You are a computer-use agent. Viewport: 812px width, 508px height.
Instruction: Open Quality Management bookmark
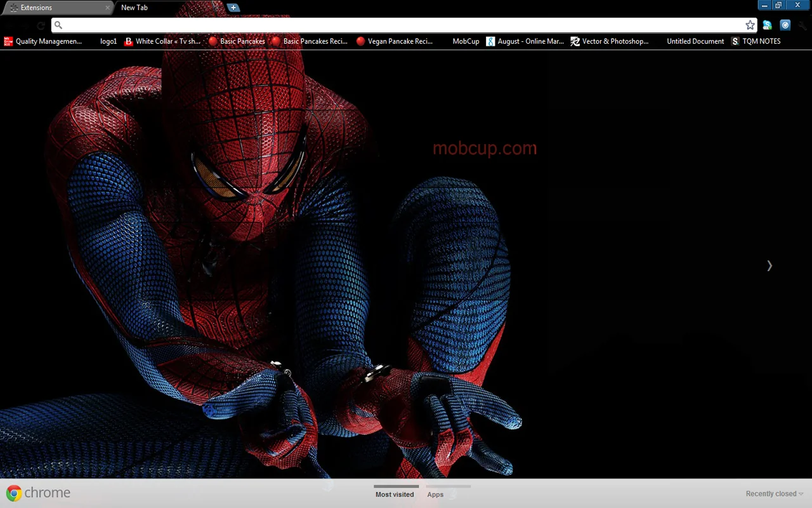pyautogui.click(x=43, y=41)
